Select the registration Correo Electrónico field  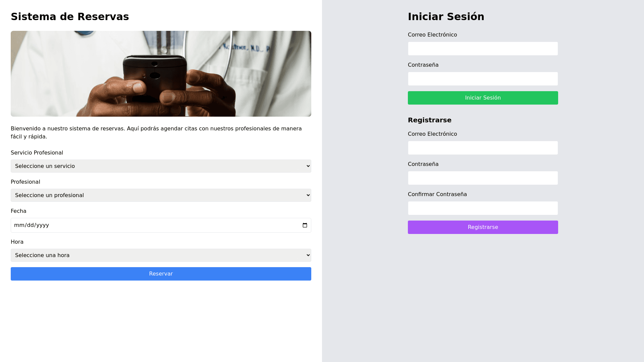coord(483,148)
